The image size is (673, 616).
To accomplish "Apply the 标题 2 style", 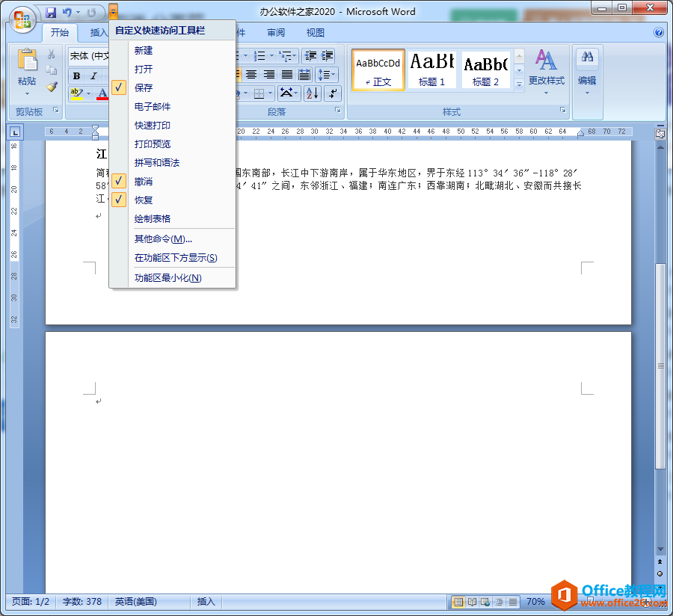I will click(x=485, y=70).
